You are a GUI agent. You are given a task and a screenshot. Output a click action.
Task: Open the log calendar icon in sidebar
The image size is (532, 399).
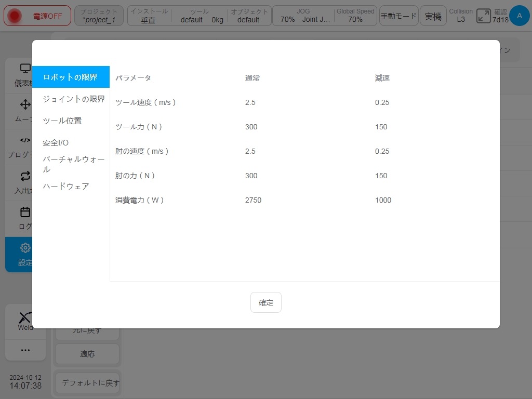(25, 212)
